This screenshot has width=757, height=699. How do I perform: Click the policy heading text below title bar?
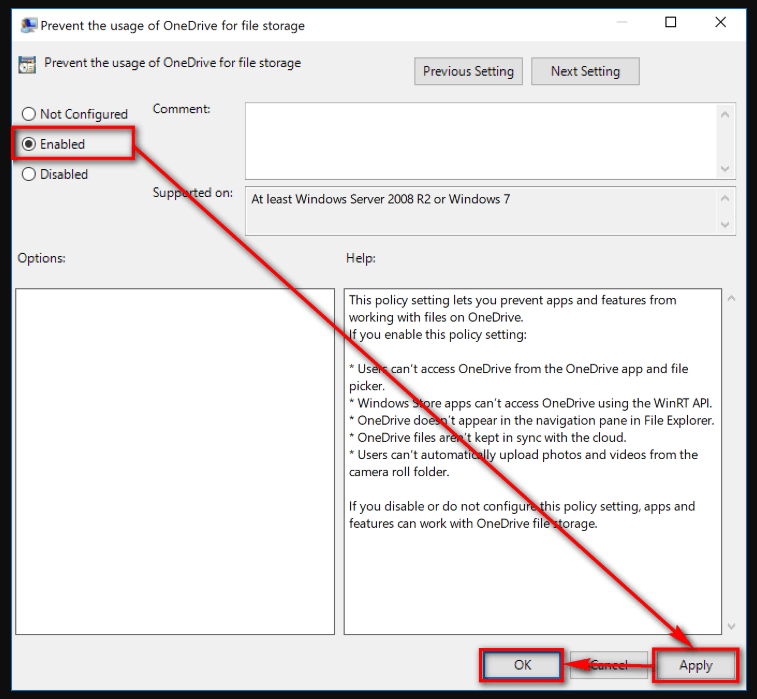[x=172, y=63]
